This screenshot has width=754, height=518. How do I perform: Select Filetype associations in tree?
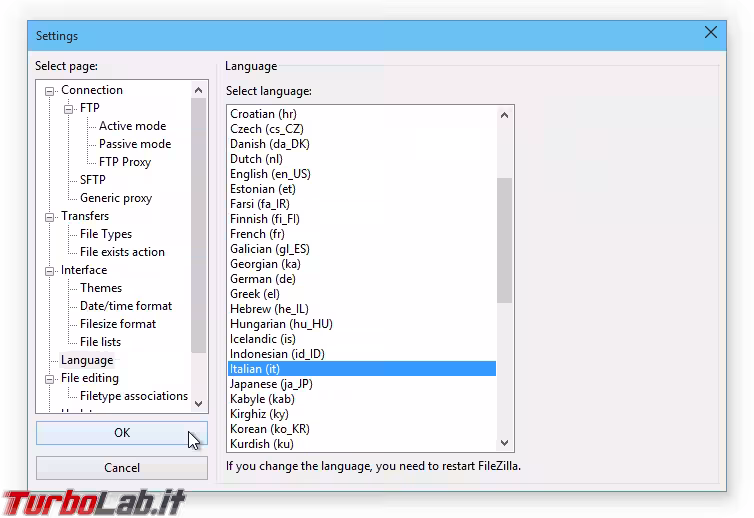tap(133, 396)
